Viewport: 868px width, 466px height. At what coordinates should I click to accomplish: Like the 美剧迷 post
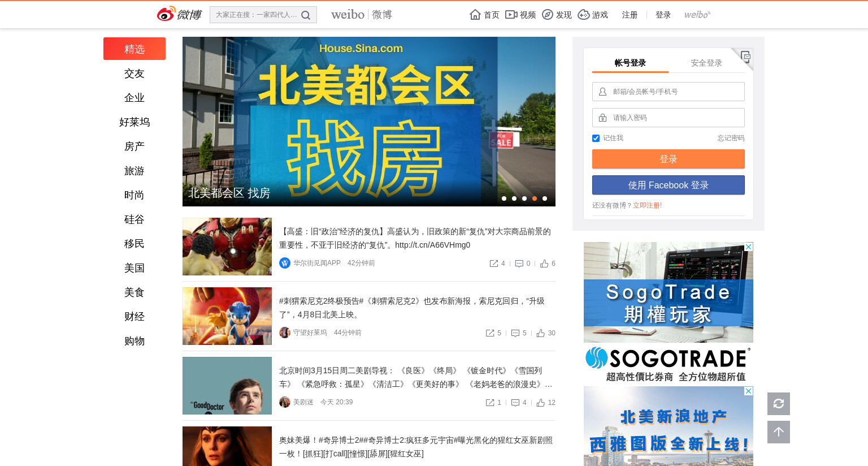[541, 403]
